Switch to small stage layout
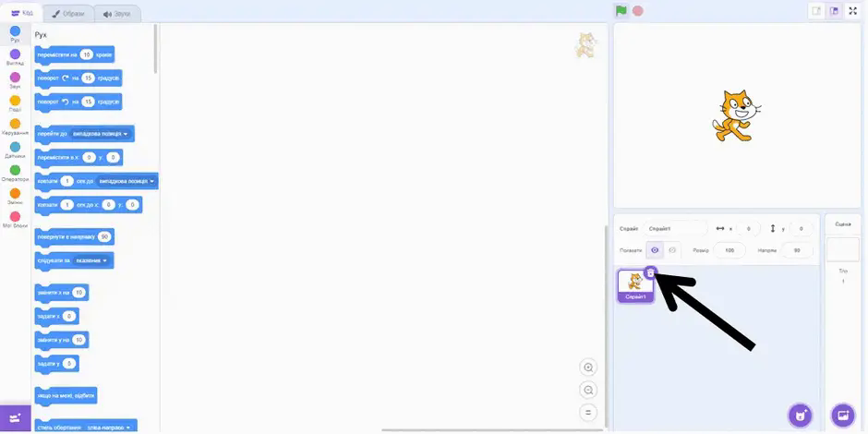 (x=816, y=11)
